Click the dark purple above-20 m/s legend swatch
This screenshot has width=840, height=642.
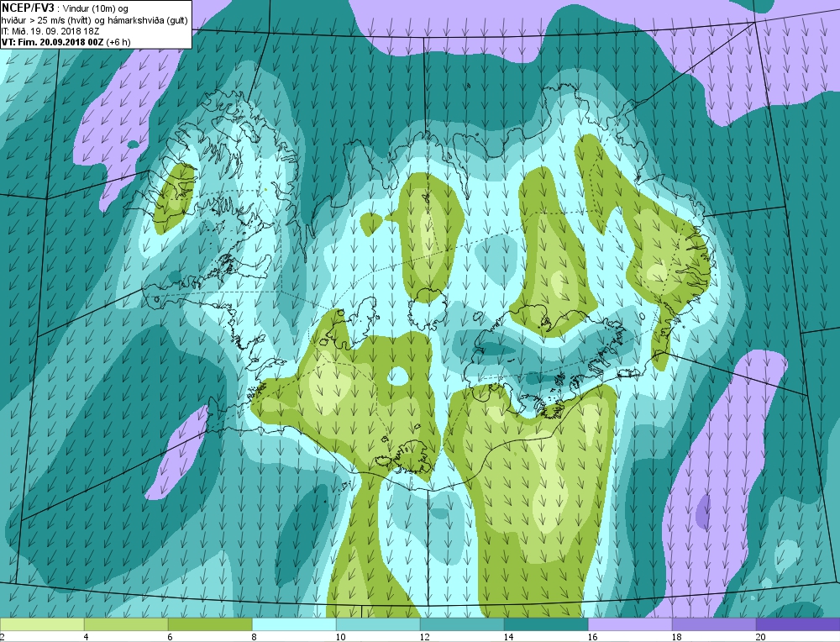(798, 624)
